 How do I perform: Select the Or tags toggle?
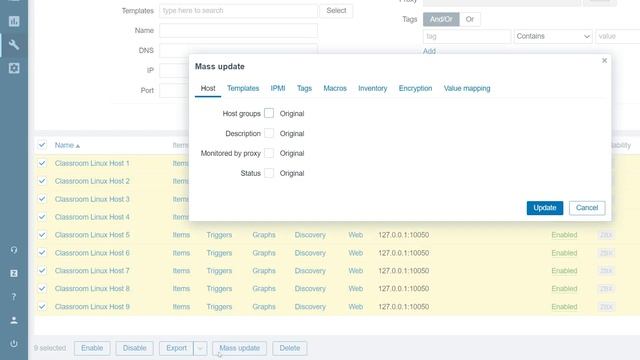470,19
